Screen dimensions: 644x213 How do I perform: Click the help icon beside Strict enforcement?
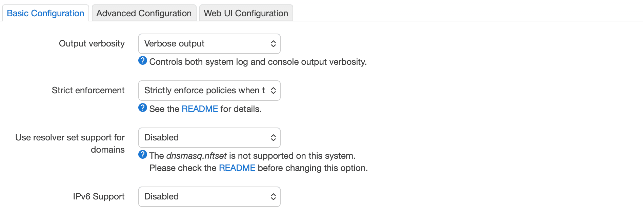[x=142, y=109]
